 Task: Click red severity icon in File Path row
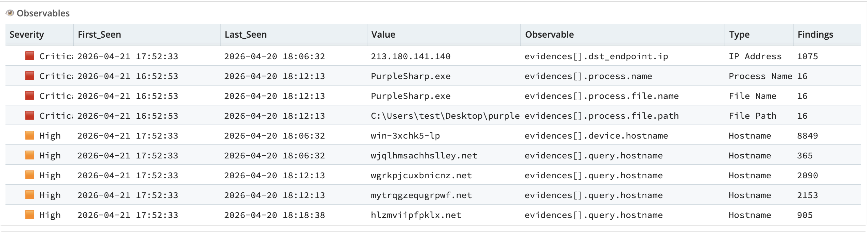coord(30,115)
